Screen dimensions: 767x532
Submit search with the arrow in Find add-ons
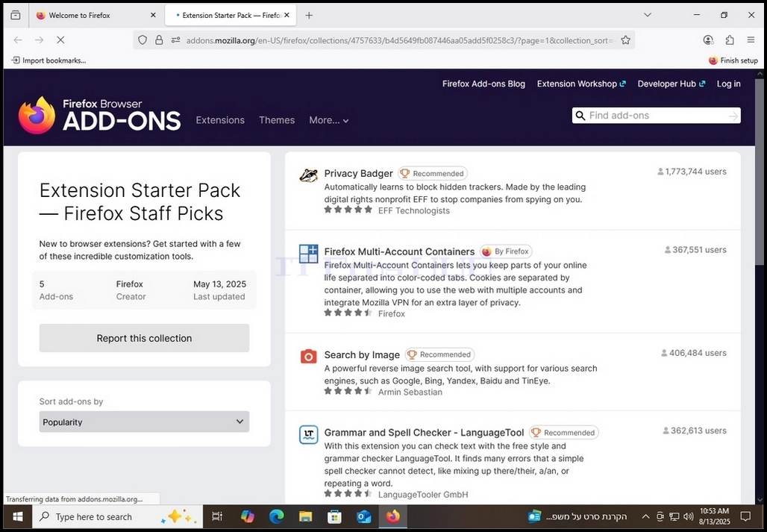point(733,116)
